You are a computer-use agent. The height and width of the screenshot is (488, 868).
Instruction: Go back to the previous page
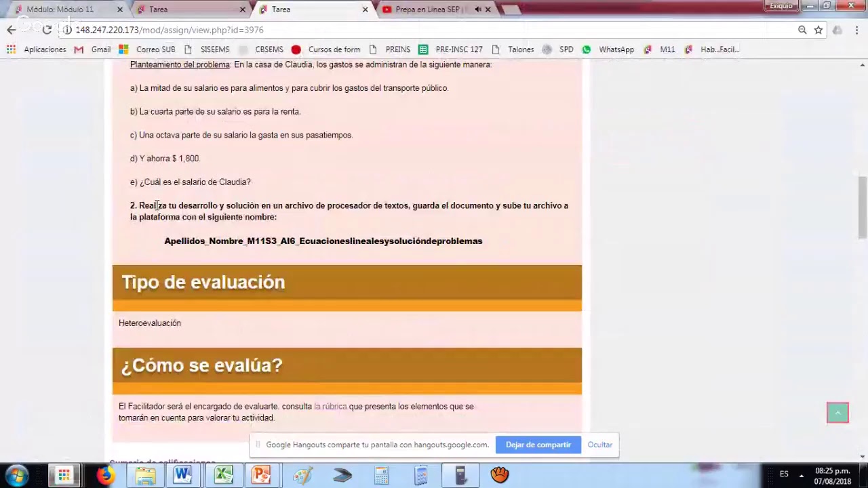coord(12,30)
